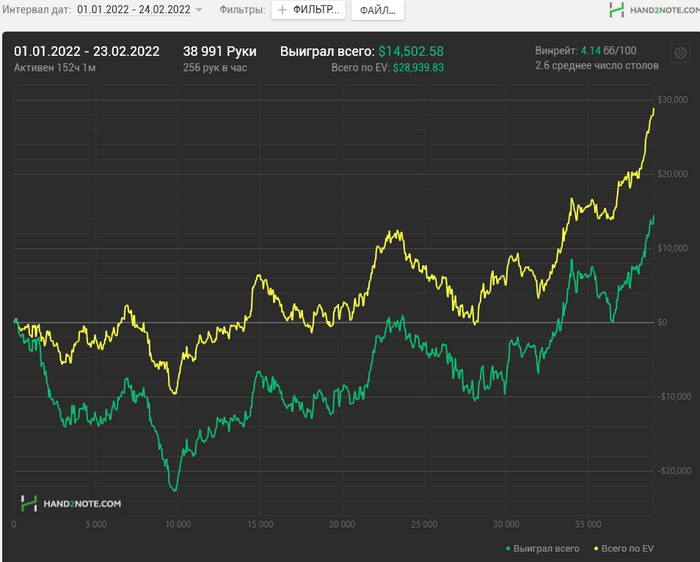Image resolution: width=700 pixels, height=562 pixels.
Task: Click the $0 y-axis label
Action: (x=662, y=322)
